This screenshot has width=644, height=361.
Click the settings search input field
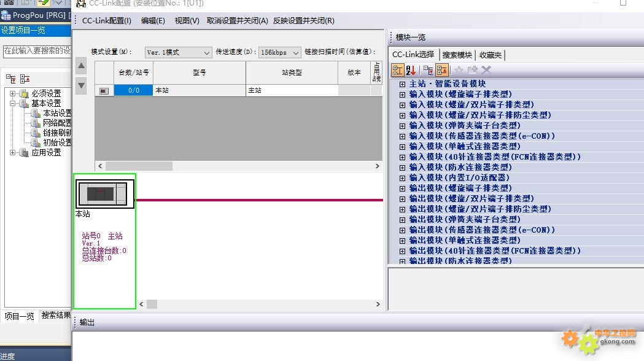point(37,51)
